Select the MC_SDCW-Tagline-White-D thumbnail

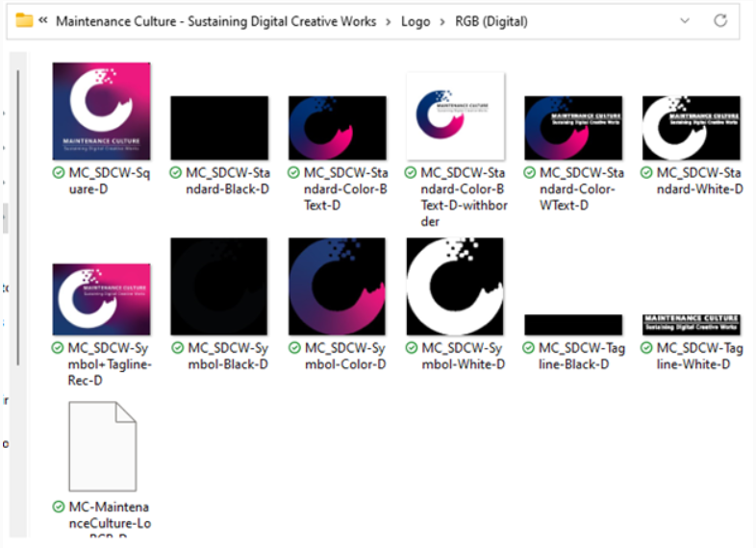tap(692, 325)
